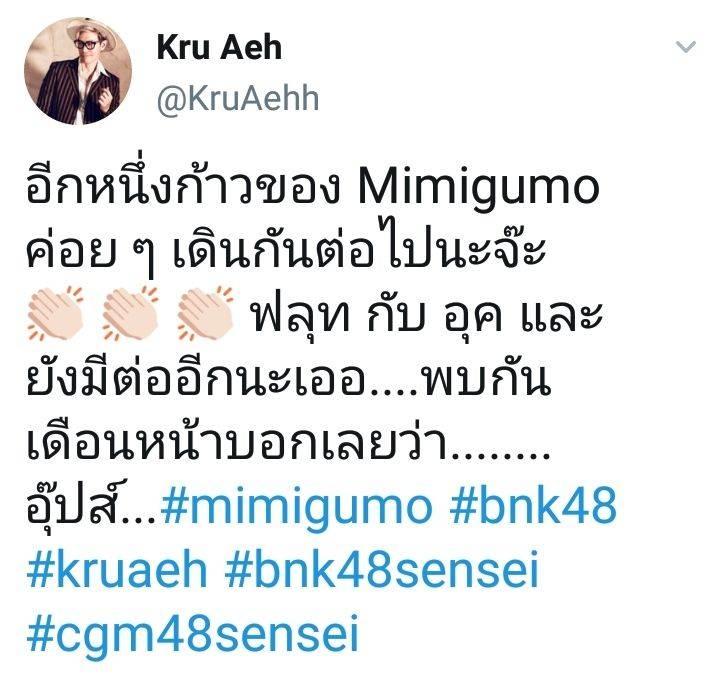
Task: Follow the #kruaeh hashtag link
Action: (x=117, y=570)
